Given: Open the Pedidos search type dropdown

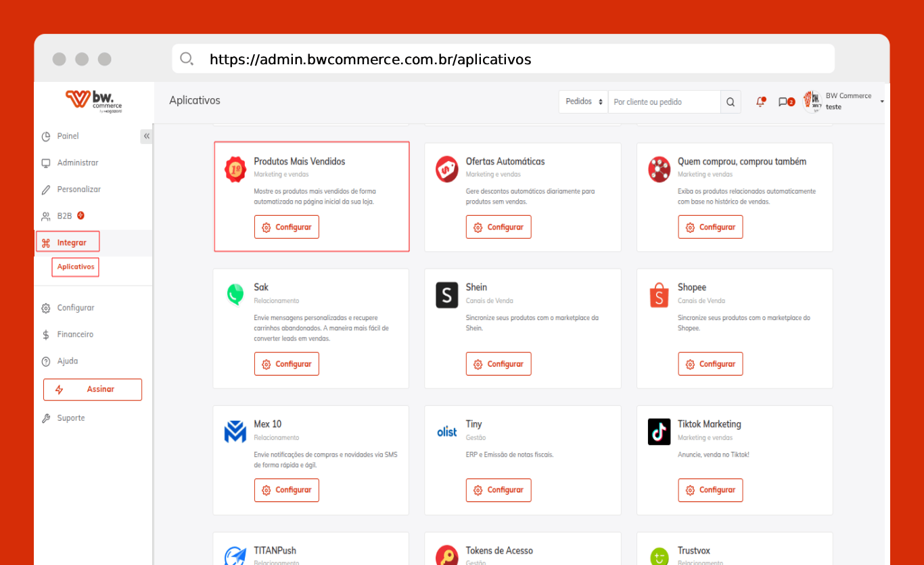Looking at the screenshot, I should coord(583,102).
